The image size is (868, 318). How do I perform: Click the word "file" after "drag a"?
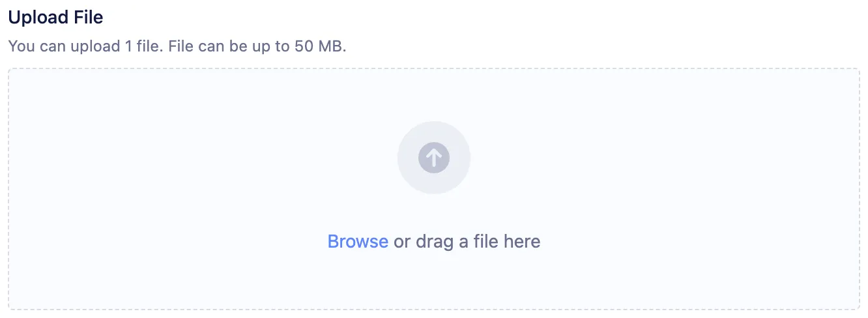485,242
